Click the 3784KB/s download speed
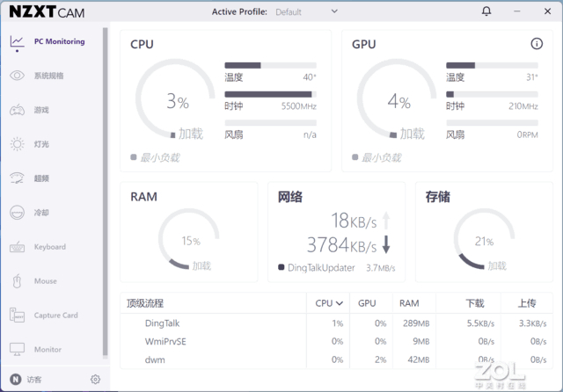The height and width of the screenshot is (392, 563). click(342, 245)
